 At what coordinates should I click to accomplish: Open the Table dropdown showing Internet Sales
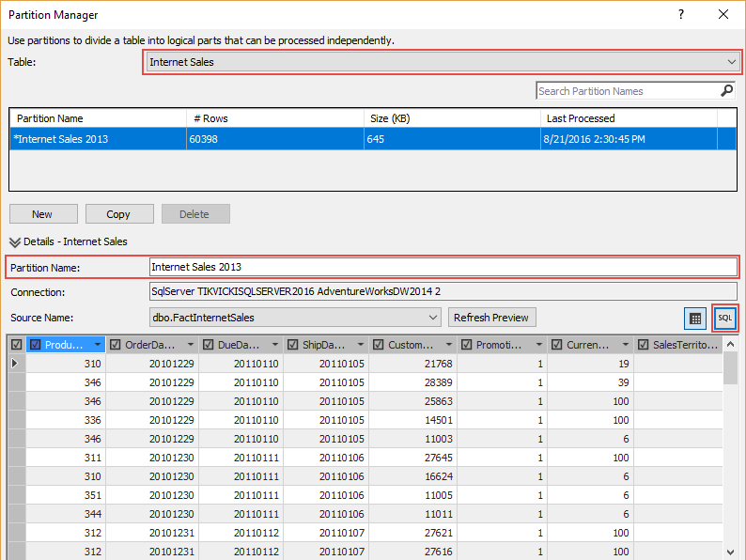pos(731,62)
